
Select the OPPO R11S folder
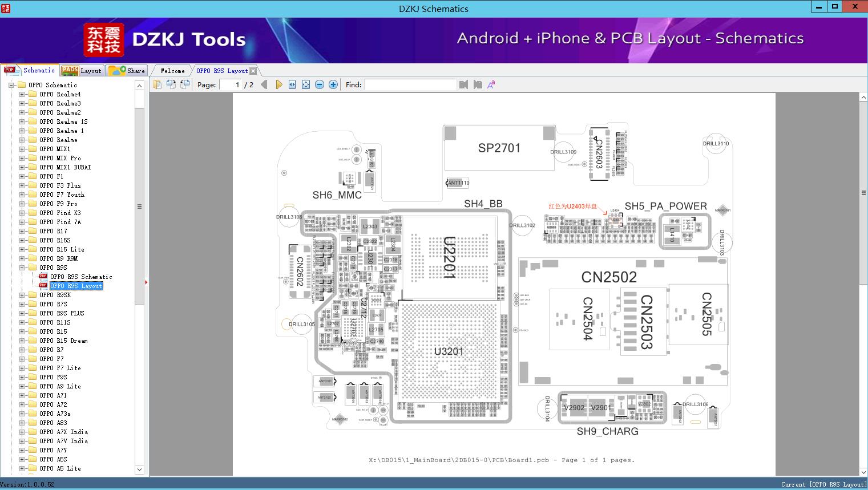coord(55,322)
